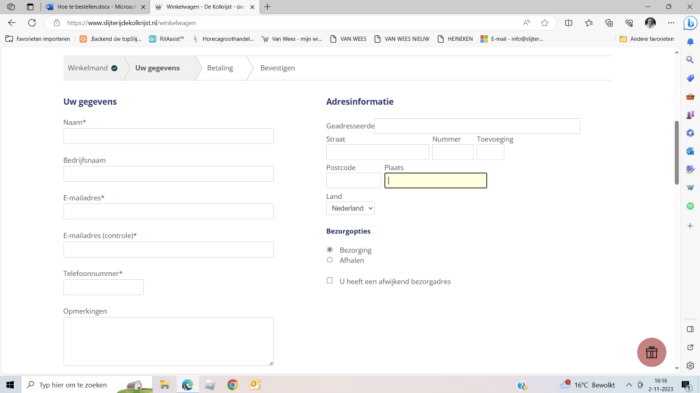Refresh the page with the reload icon

tap(32, 23)
